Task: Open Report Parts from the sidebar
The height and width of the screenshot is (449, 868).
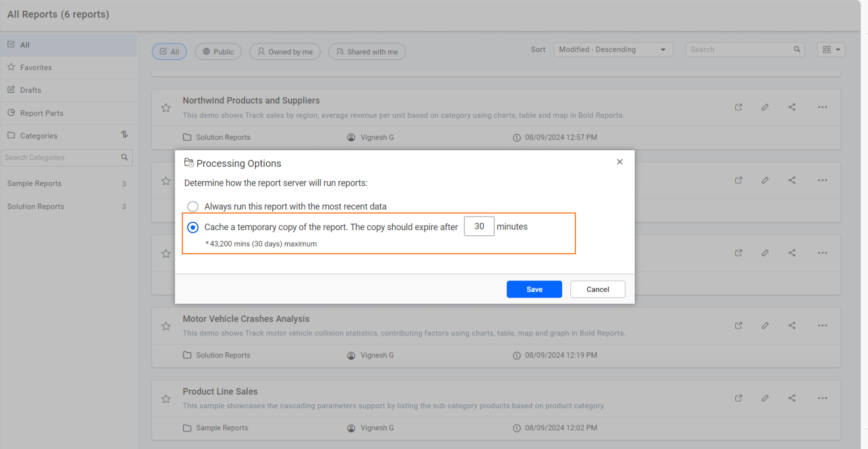Action: pyautogui.click(x=38, y=113)
